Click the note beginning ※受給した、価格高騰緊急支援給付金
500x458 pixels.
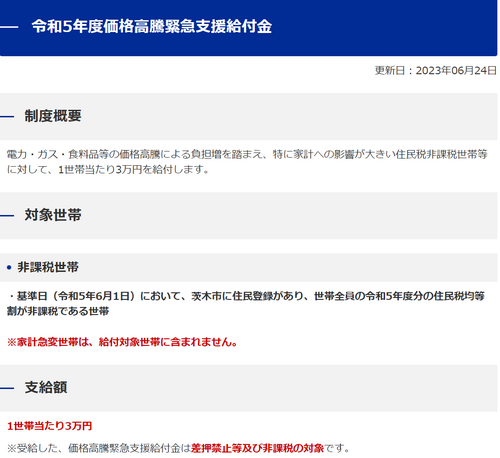178,448
